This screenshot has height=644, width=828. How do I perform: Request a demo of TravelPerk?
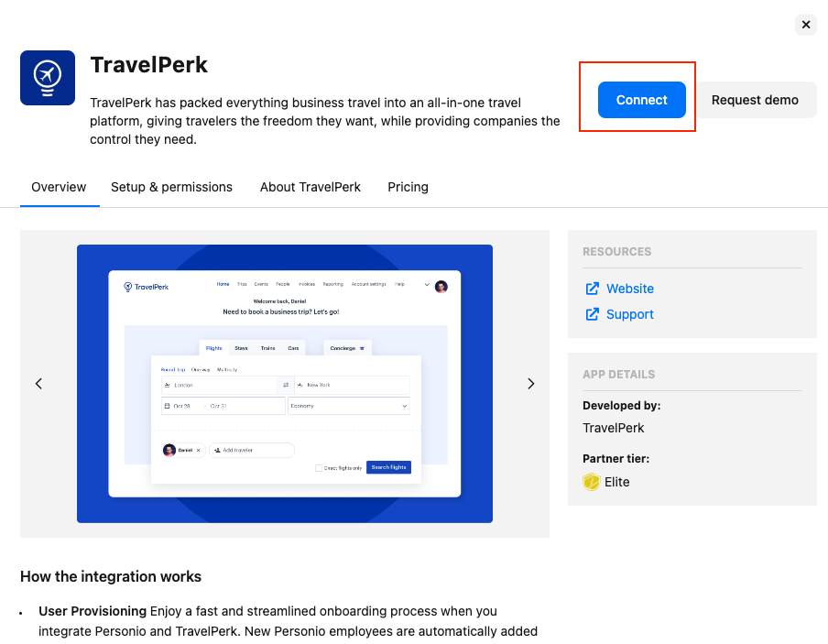[x=755, y=100]
